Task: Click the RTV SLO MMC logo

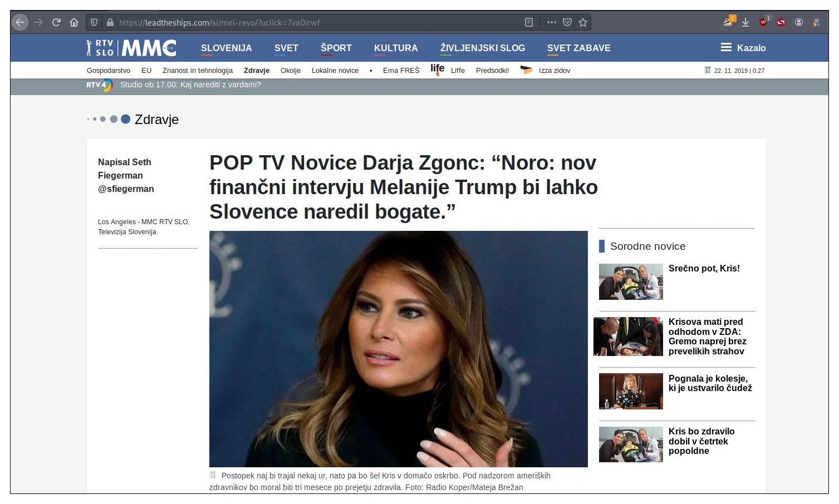Action: point(131,48)
